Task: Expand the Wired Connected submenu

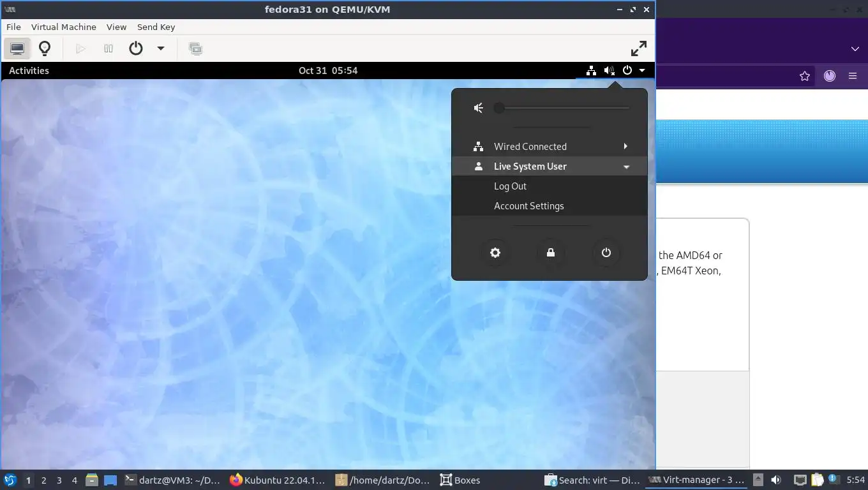Action: tap(550, 146)
